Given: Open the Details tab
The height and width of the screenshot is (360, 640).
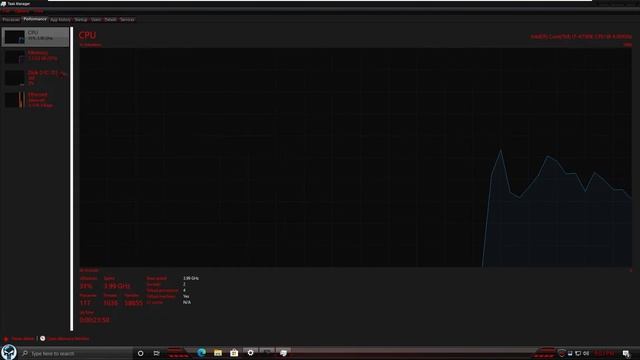Looking at the screenshot, I should [110, 19].
